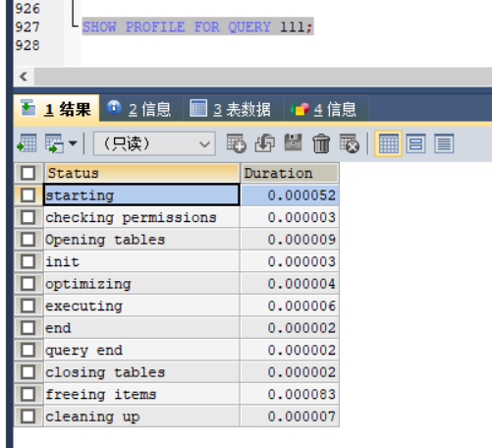The height and width of the screenshot is (448, 492).
Task: Select the end status cell
Action: pos(141,328)
